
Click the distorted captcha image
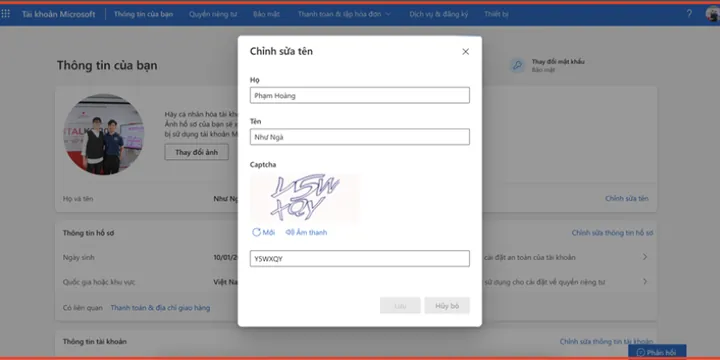coord(305,198)
